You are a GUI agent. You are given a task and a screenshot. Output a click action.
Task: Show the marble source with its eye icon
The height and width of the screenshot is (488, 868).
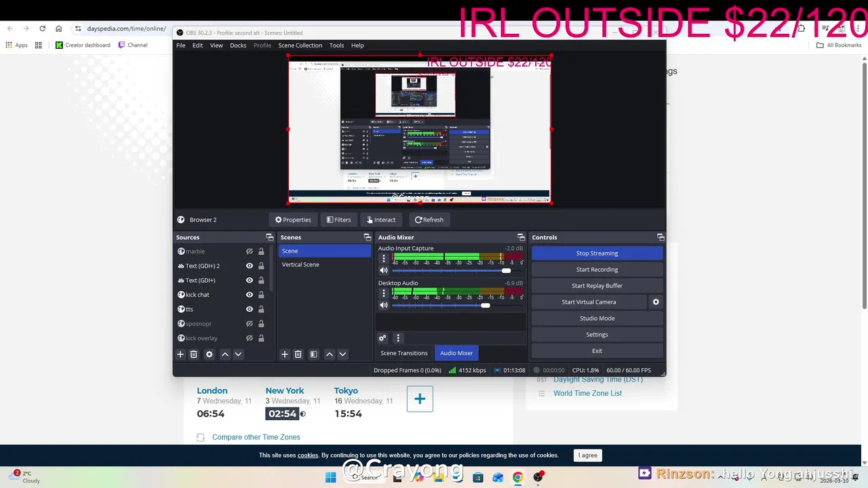tap(250, 251)
